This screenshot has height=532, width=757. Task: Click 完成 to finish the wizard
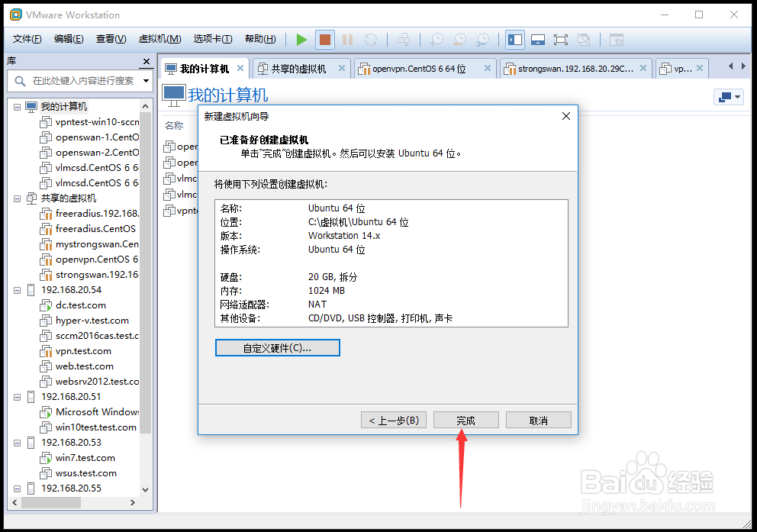[x=466, y=421]
